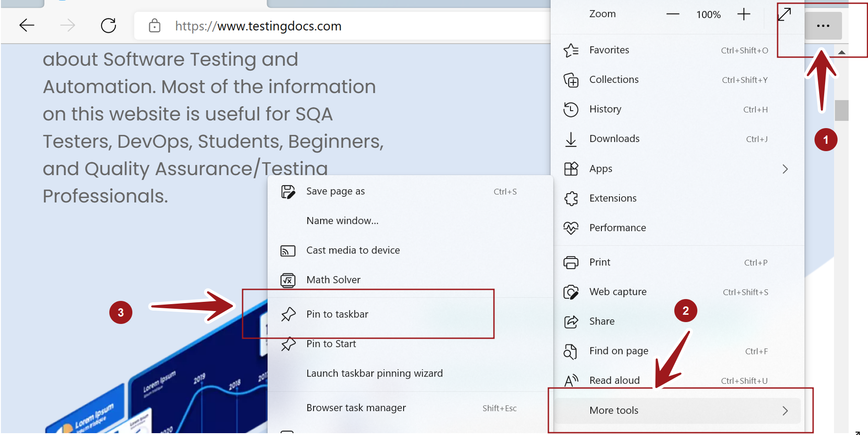The width and height of the screenshot is (868, 435).
Task: Click the Math Solver icon
Action: pyautogui.click(x=288, y=280)
